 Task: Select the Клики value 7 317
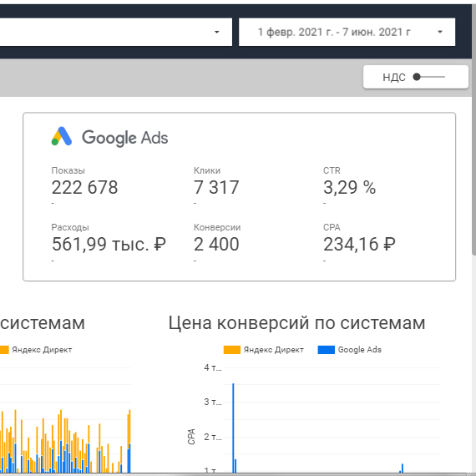216,187
